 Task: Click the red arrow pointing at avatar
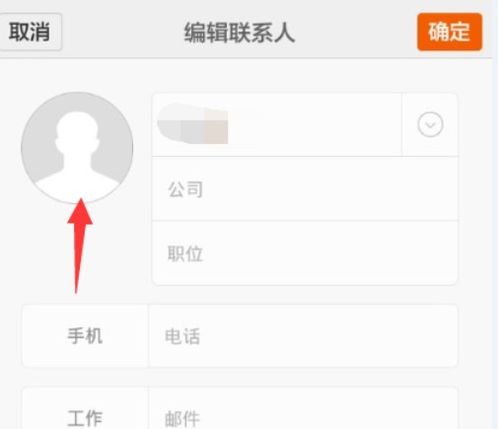click(x=79, y=246)
